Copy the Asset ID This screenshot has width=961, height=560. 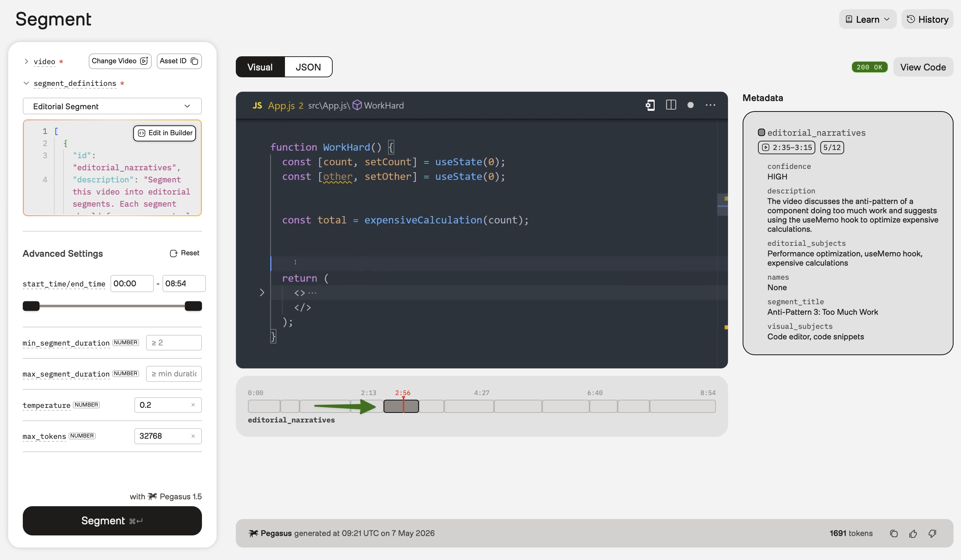179,61
